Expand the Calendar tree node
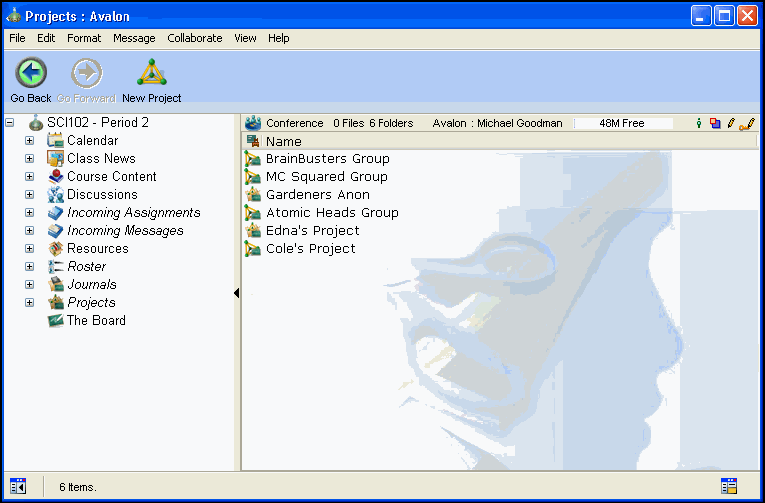Screen dimensions: 765x503 coord(29,141)
